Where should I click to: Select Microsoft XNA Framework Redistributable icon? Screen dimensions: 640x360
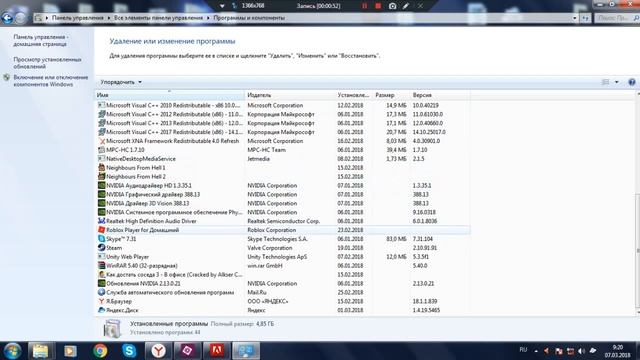tap(101, 141)
